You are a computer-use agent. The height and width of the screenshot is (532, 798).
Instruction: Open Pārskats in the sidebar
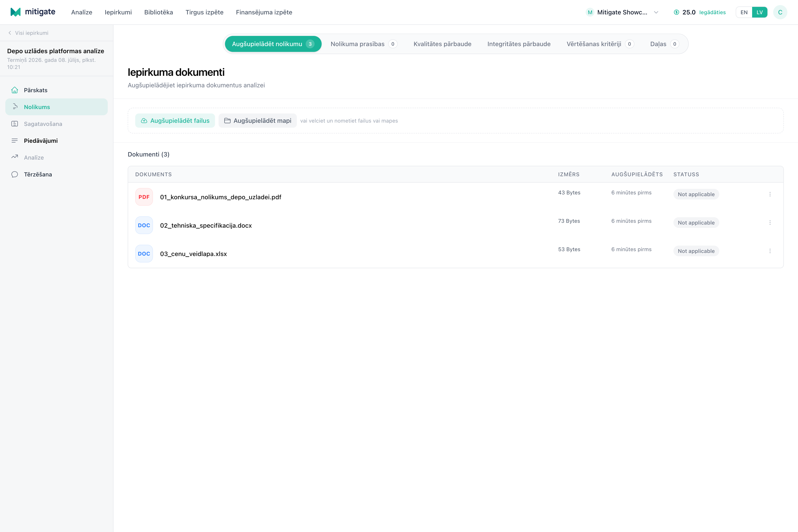click(x=56, y=90)
